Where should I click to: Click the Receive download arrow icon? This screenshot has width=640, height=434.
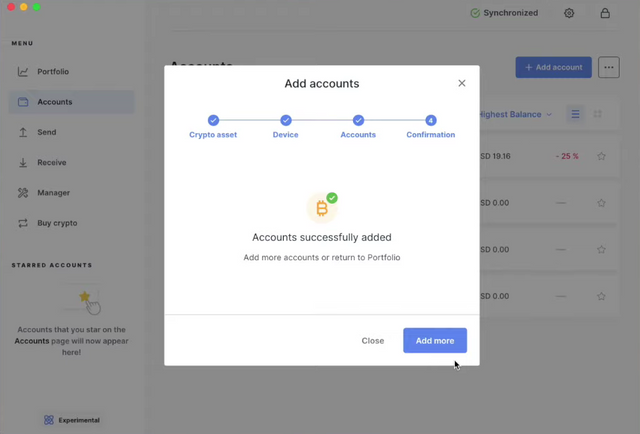tap(23, 162)
